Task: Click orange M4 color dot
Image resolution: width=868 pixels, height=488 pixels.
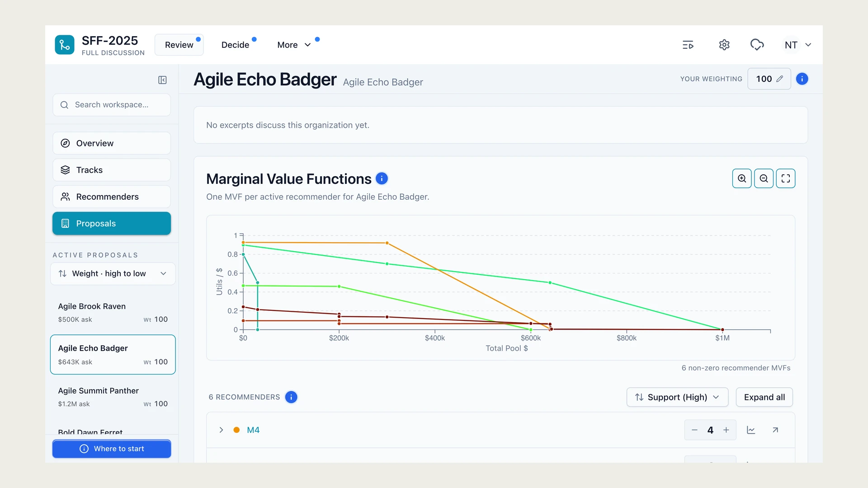Action: [236, 430]
